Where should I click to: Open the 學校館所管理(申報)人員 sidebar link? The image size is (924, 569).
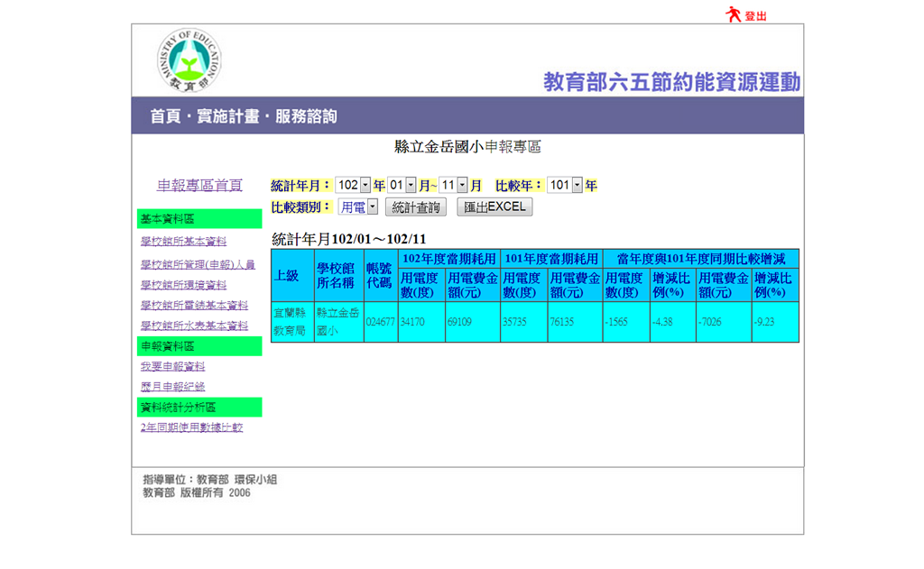click(x=198, y=264)
